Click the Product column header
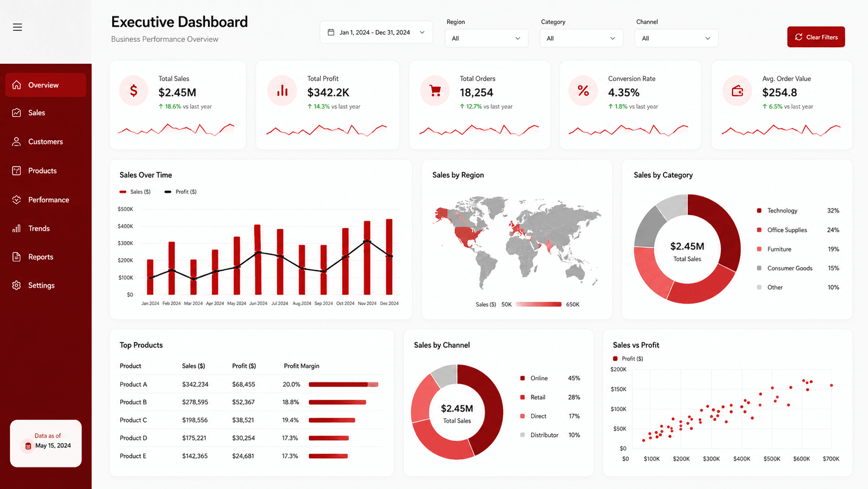Screen dimensions: 868x489 130,366
